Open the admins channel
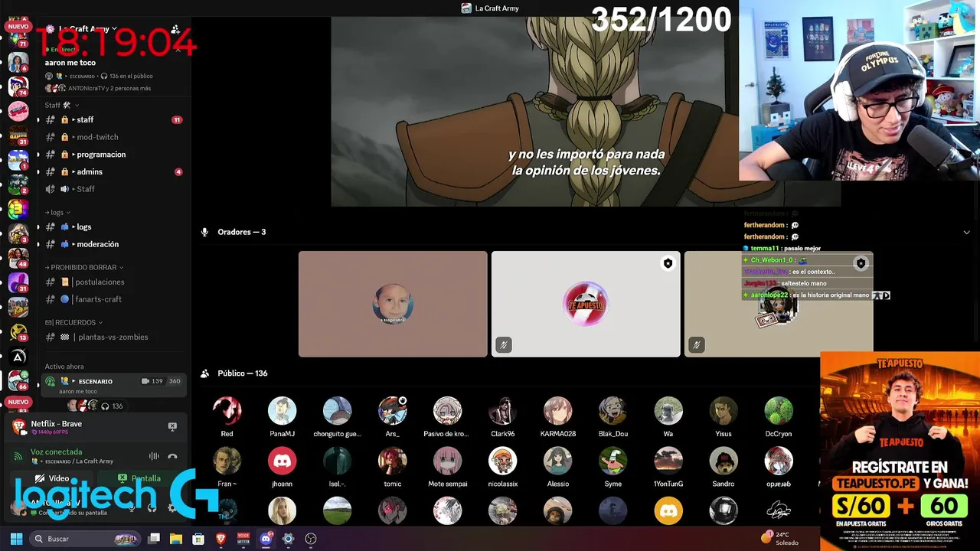Viewport: 980px width, 551px height. 113,171
